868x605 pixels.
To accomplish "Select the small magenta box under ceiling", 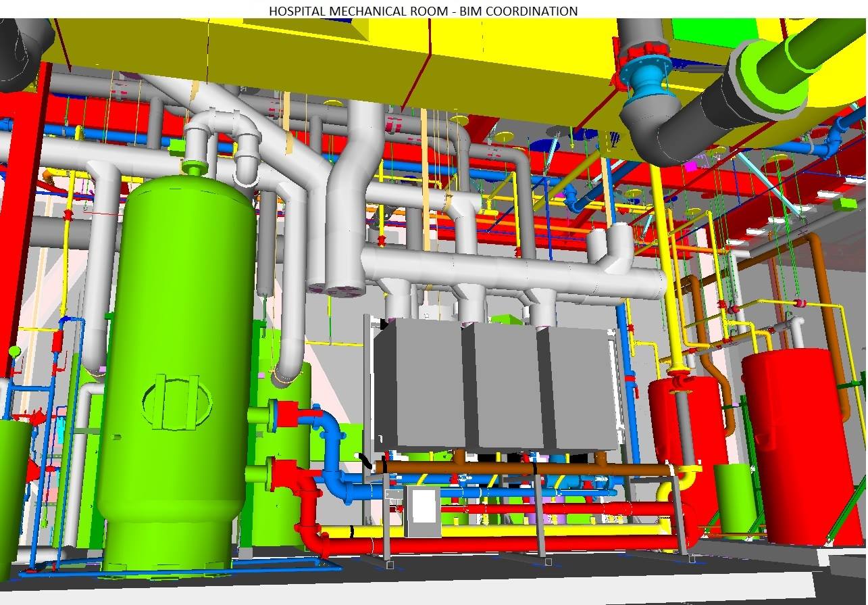I will pyautogui.click(x=690, y=165).
